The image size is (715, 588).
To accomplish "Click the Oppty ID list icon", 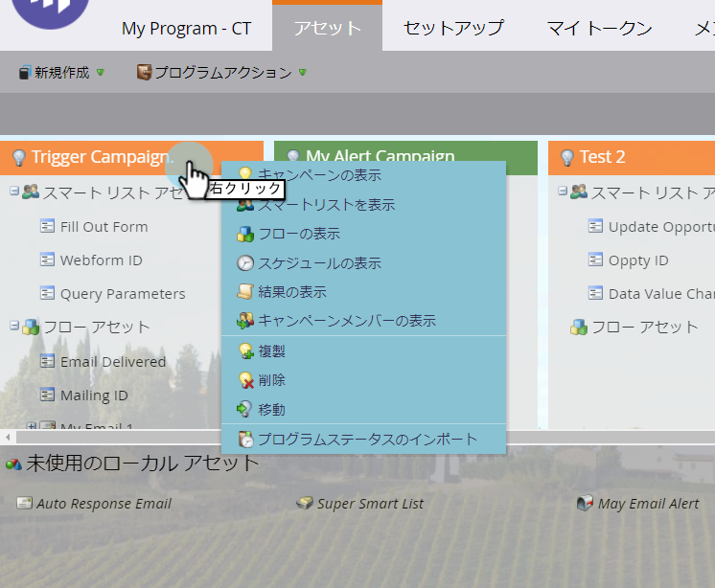I will click(x=595, y=260).
